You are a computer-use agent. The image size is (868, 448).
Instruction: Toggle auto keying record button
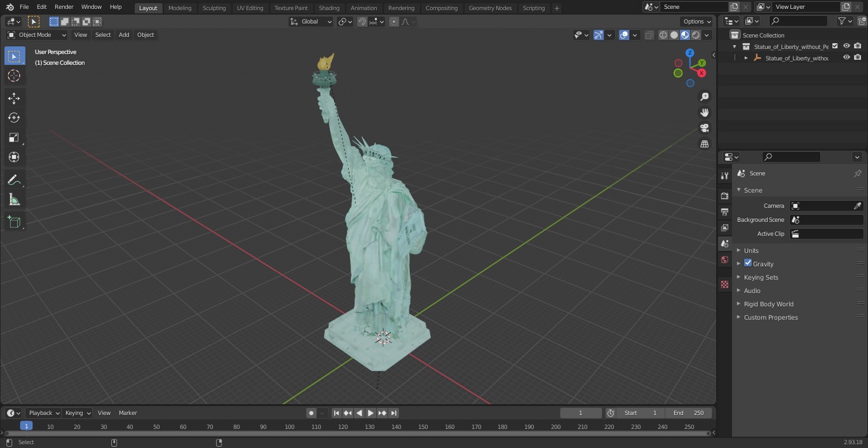click(x=311, y=413)
